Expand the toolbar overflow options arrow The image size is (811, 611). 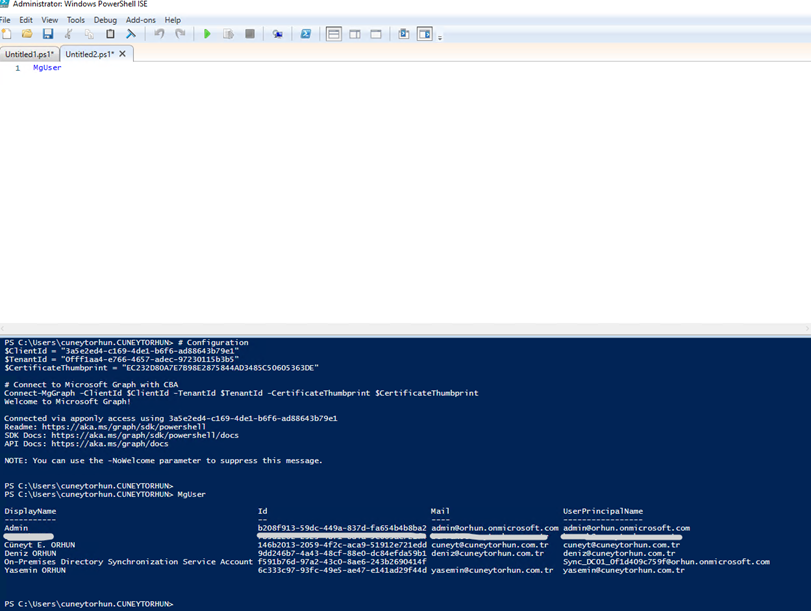click(x=440, y=37)
